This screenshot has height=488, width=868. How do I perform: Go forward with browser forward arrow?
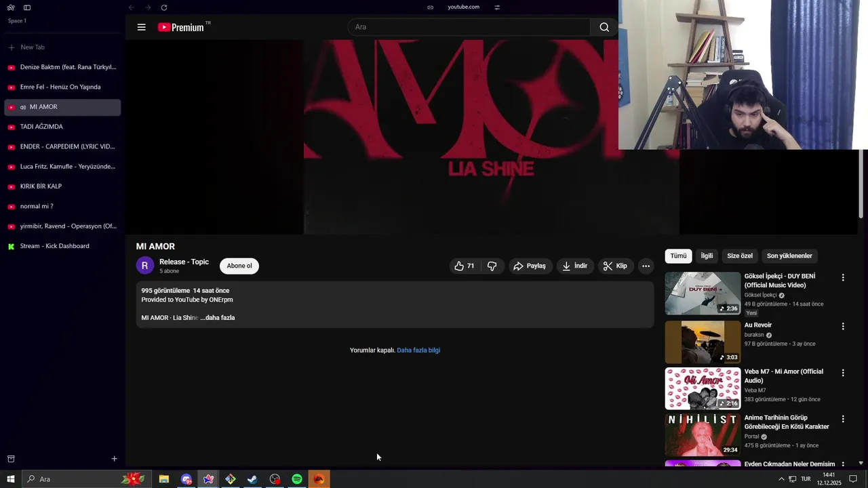coord(148,7)
